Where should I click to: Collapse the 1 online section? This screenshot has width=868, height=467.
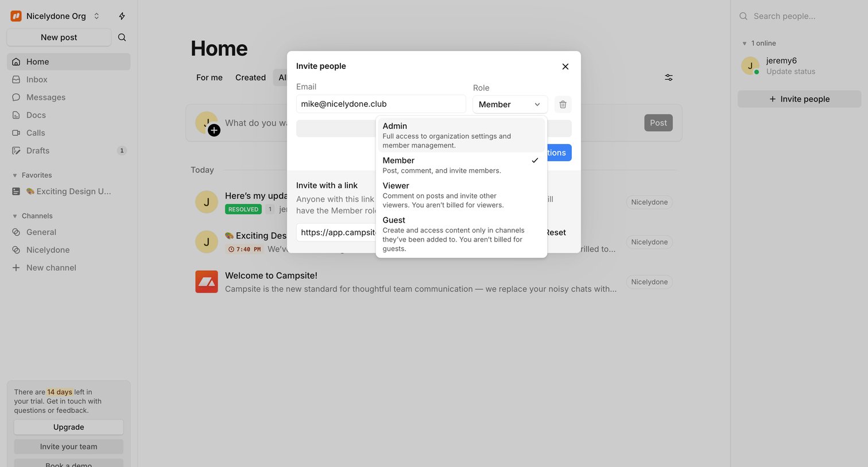[x=759, y=44]
